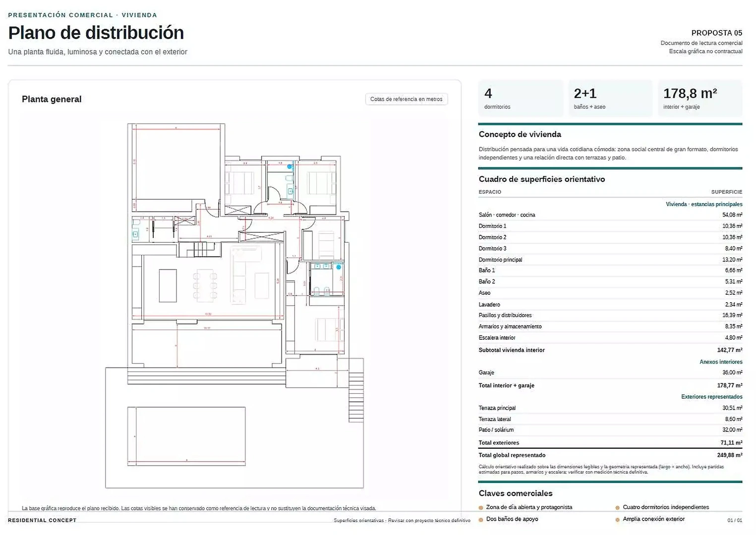The width and height of the screenshot is (756, 535).
Task: Click the "Cuadro de superficies orientativo" heading
Action: click(542, 179)
